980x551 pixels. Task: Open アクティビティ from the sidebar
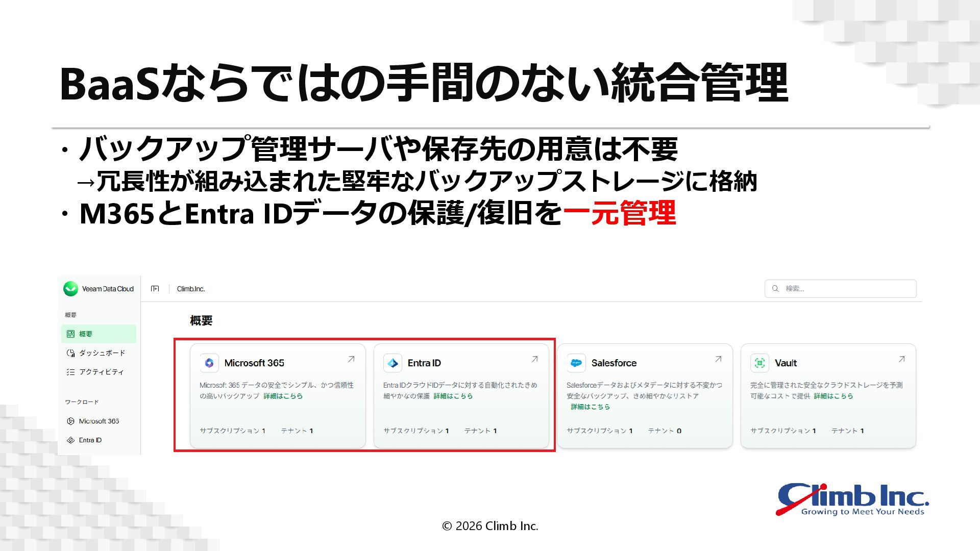click(x=101, y=372)
